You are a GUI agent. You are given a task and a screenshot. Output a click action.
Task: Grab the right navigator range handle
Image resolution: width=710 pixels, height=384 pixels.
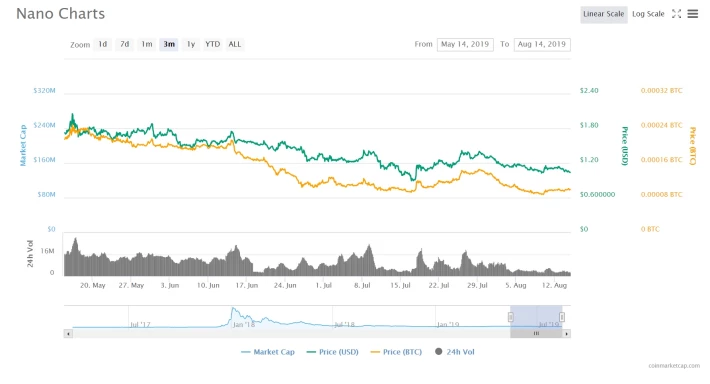tap(561, 317)
